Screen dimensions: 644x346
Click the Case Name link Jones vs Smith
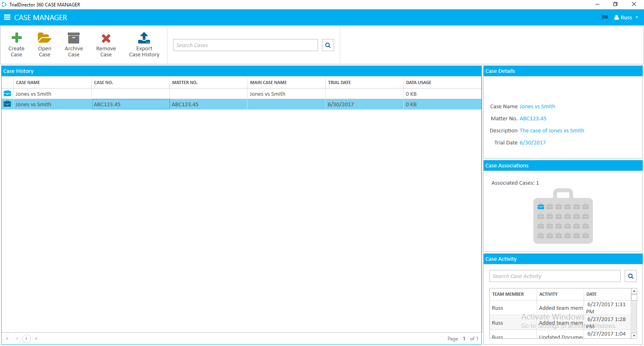[x=537, y=107]
